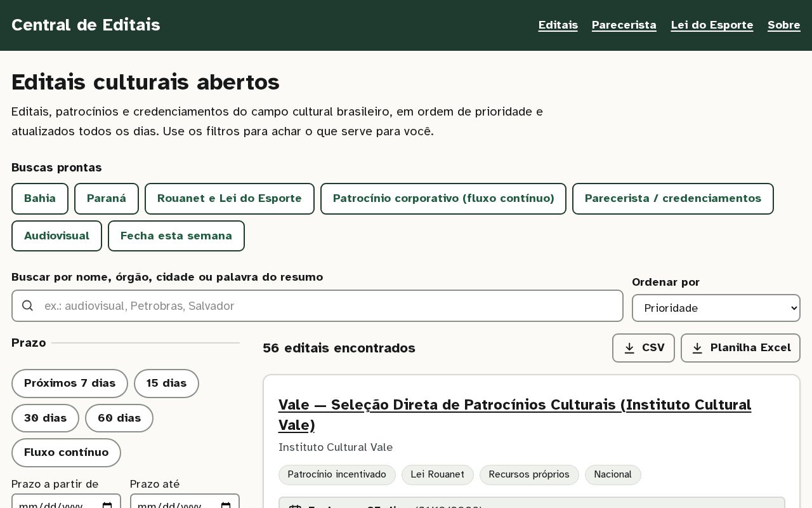The image size is (812, 508).
Task: Click the Patrocínio incentivado tag
Action: pyautogui.click(x=337, y=475)
